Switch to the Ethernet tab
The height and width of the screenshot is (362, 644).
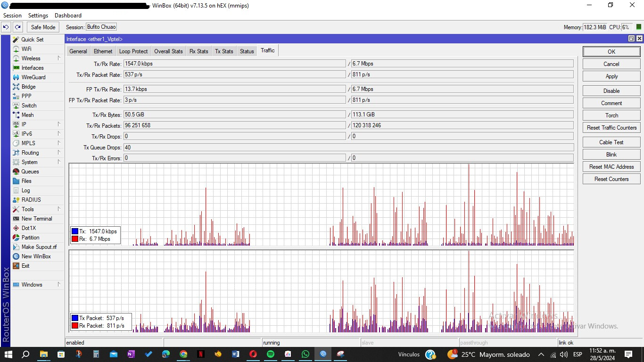point(103,51)
